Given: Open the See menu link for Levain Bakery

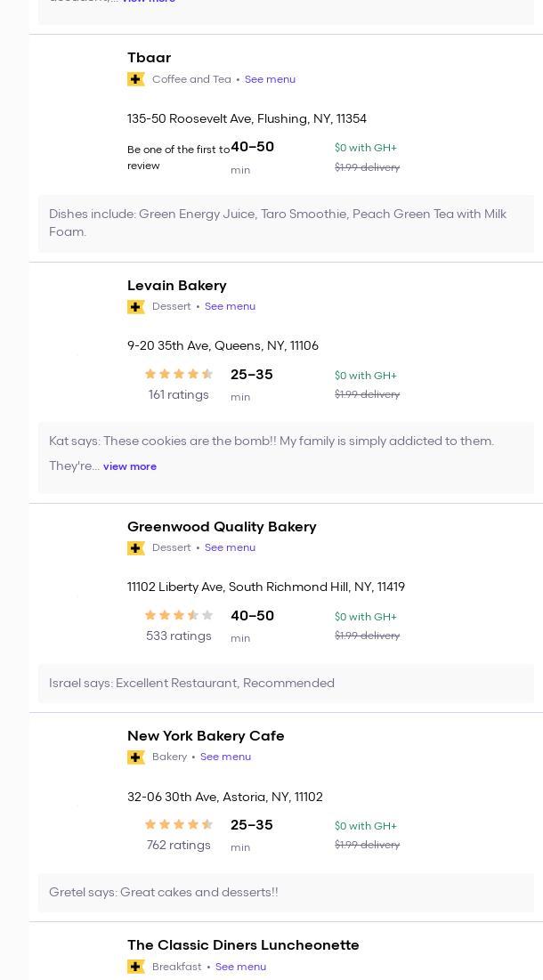Looking at the screenshot, I should tap(230, 306).
